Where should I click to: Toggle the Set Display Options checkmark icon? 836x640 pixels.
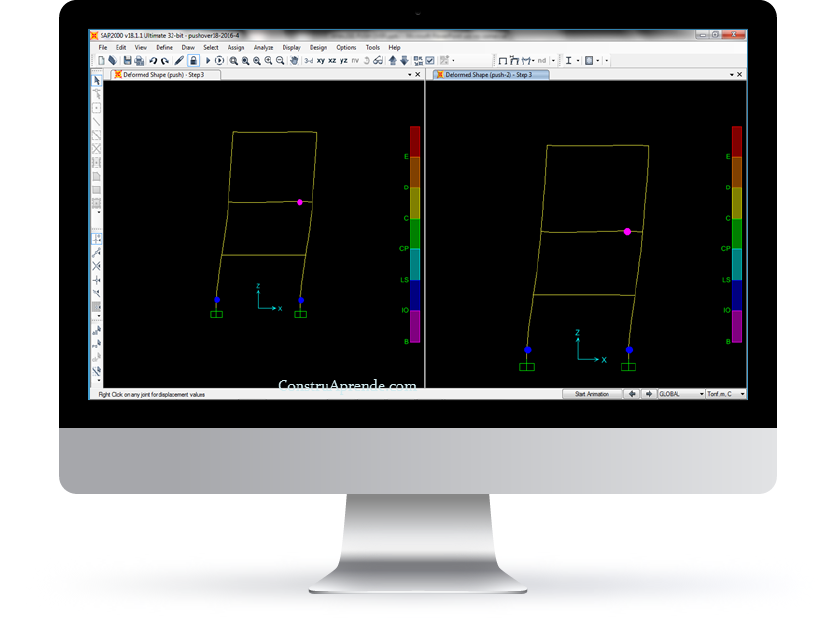point(430,61)
